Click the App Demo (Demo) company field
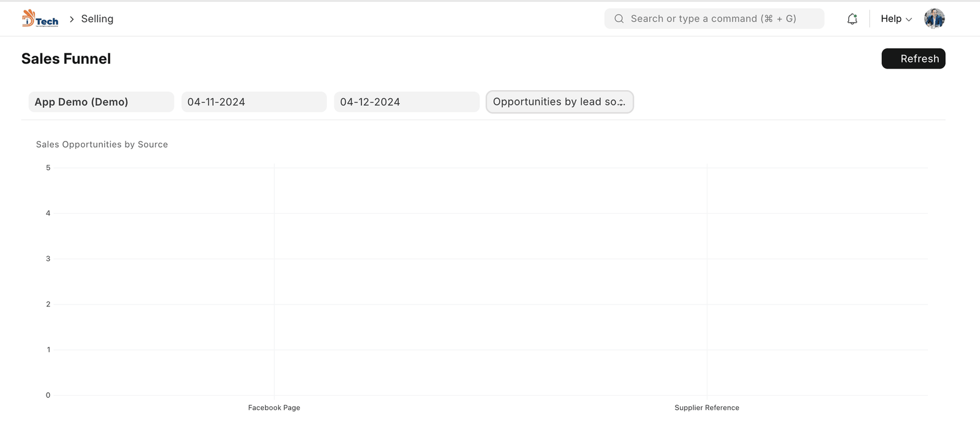The height and width of the screenshot is (432, 980). [x=101, y=102]
